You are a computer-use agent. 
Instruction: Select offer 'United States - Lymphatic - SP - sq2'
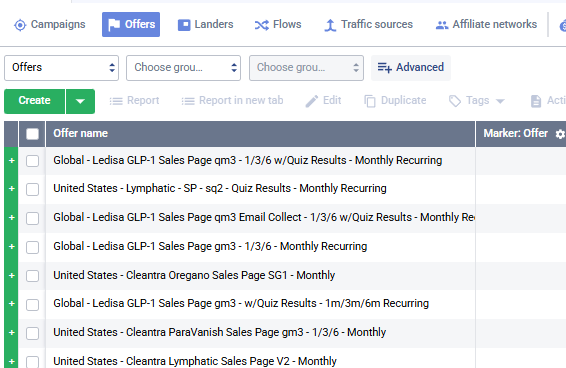[220, 188]
